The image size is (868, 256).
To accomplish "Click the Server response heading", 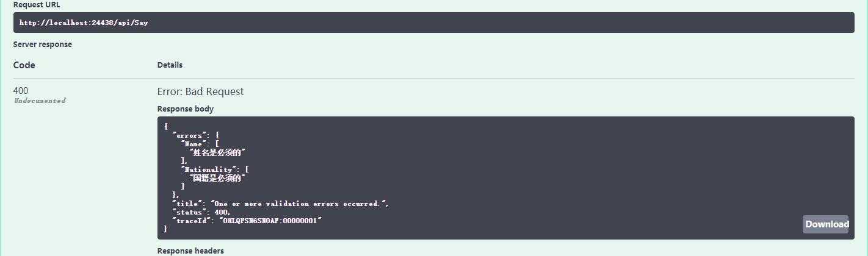I will coord(43,44).
